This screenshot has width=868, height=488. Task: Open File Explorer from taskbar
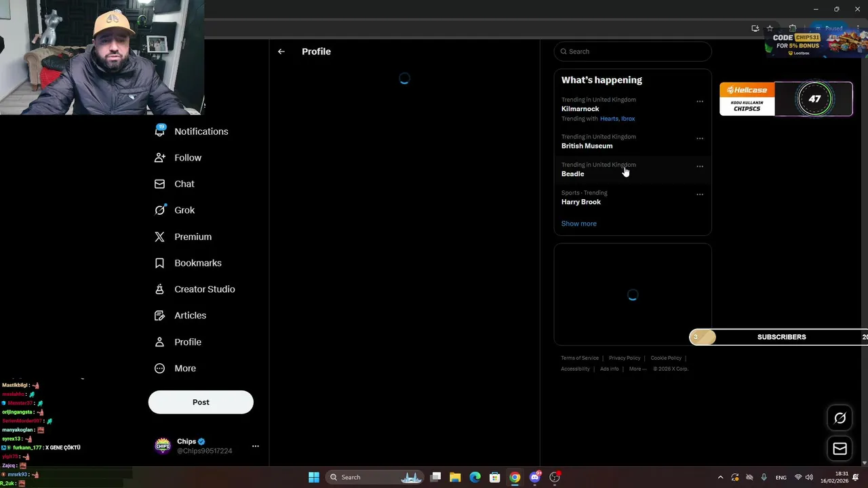(455, 477)
